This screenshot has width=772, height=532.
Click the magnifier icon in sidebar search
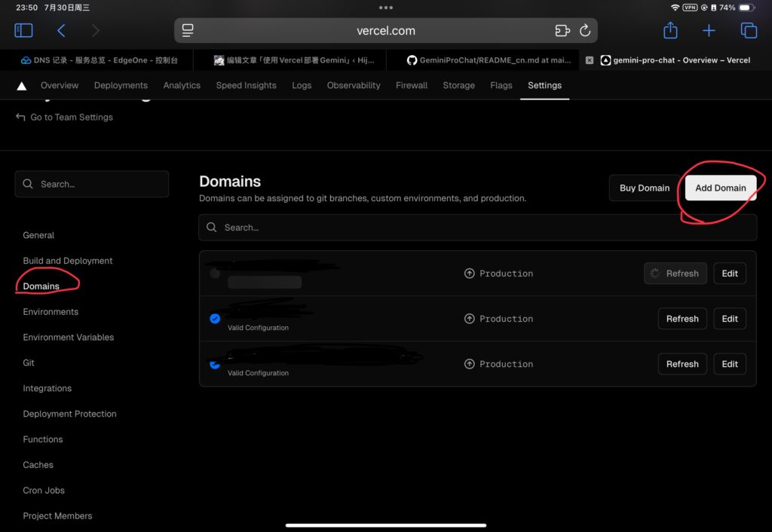28,184
